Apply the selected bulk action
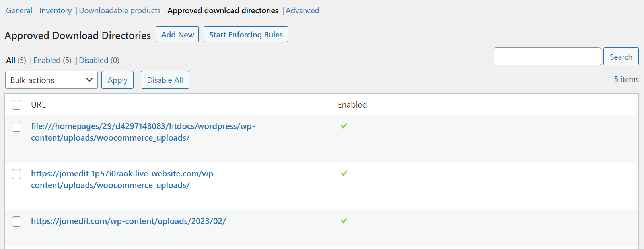 [117, 80]
